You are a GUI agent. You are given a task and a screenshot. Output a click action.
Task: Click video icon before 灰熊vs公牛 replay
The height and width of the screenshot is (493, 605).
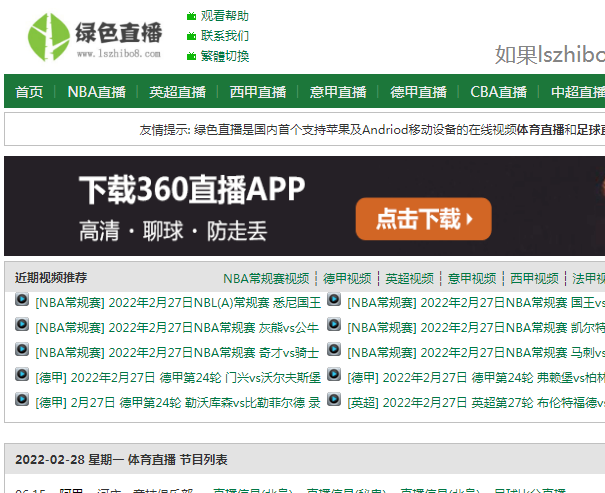[22, 326]
